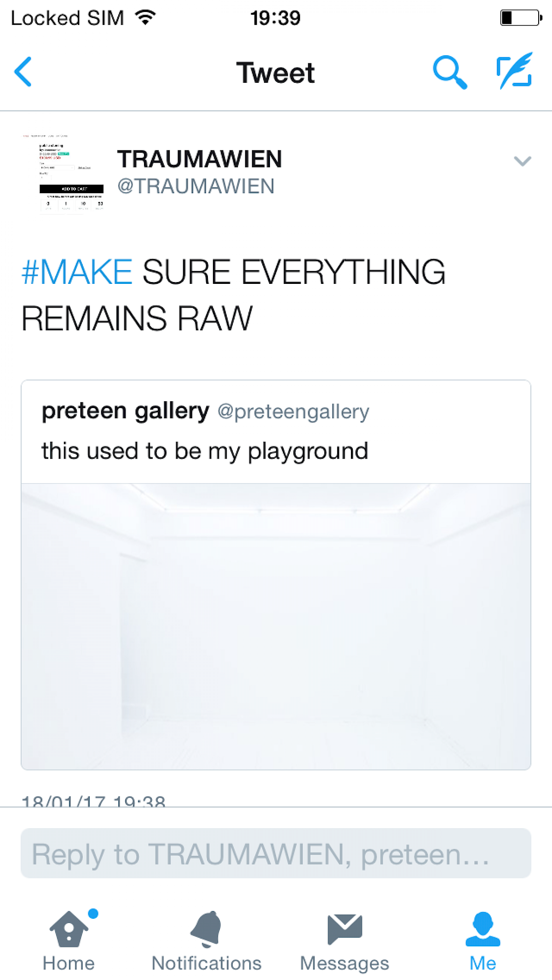Tap the compose tweet feather icon
The image size is (552, 980).
[x=515, y=71]
